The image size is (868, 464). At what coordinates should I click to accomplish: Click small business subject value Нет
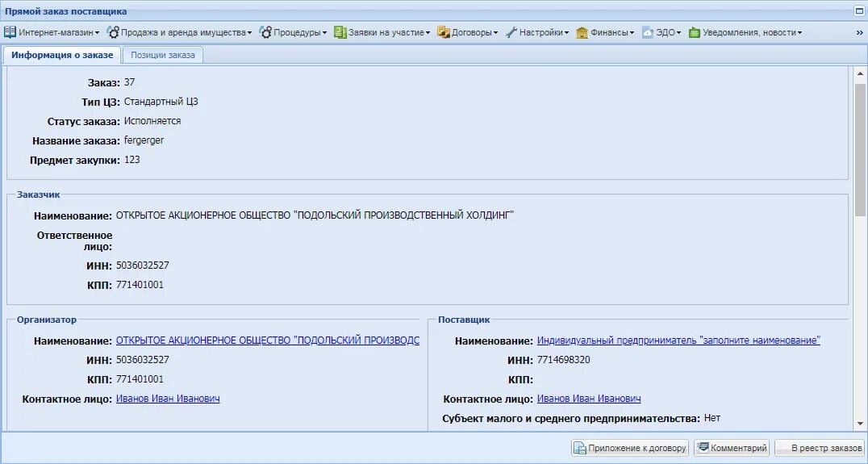point(712,417)
